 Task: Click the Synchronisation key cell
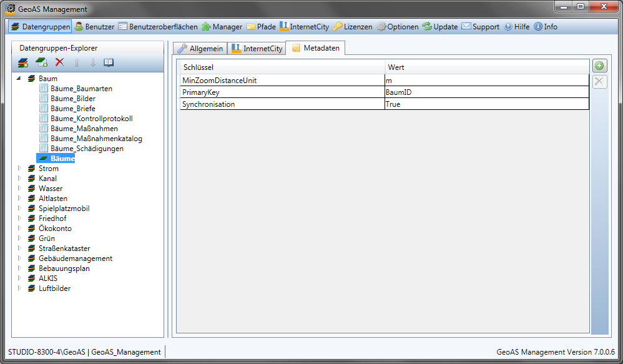283,104
